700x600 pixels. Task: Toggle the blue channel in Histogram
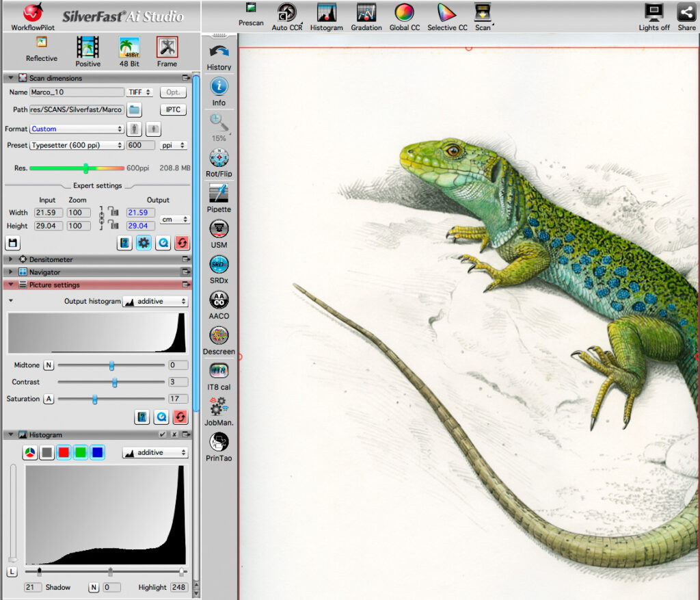(x=98, y=452)
